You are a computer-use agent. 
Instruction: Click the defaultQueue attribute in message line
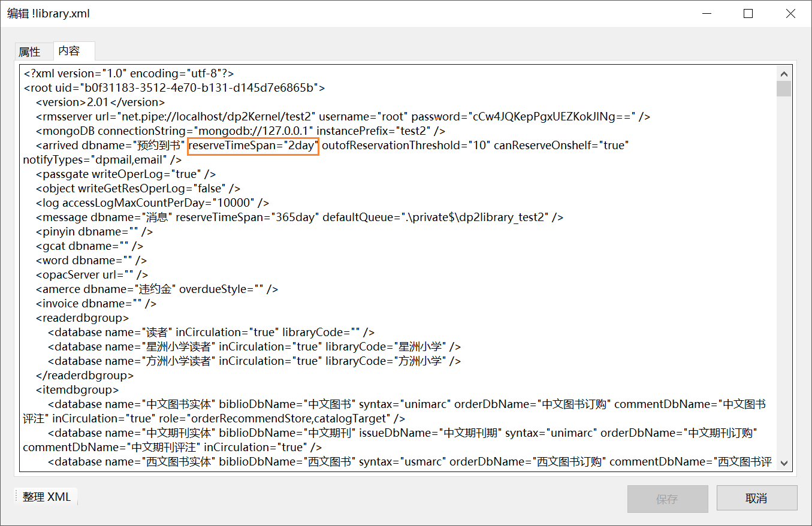pyautogui.click(x=435, y=217)
